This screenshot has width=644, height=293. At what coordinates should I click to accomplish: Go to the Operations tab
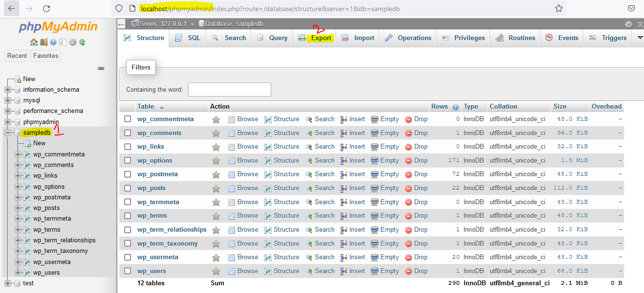click(408, 38)
